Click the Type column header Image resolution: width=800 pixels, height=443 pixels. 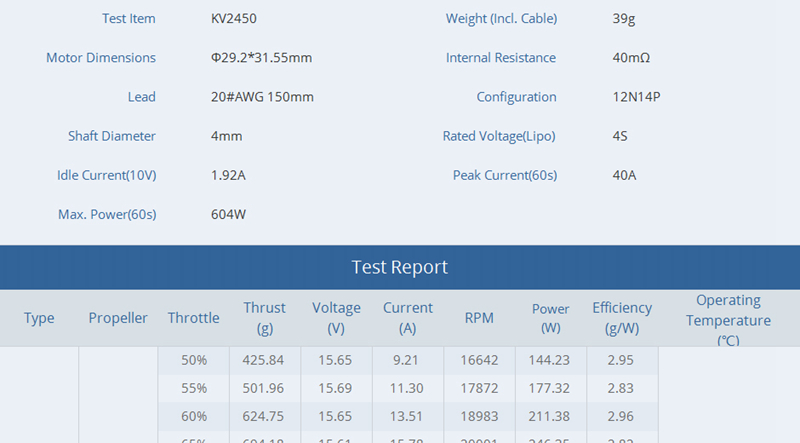[x=39, y=318]
